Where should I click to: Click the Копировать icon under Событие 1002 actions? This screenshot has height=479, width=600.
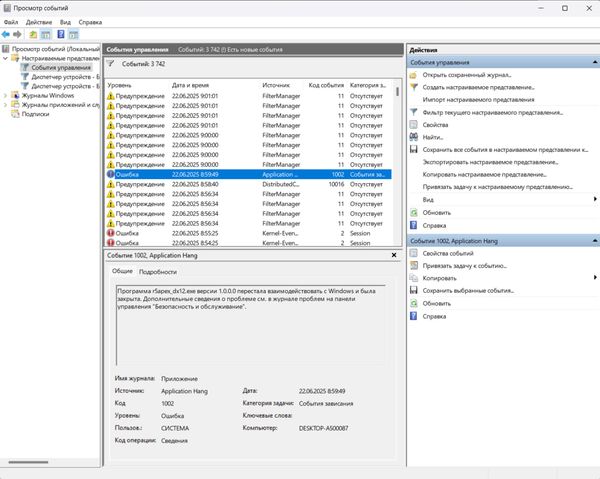[x=413, y=278]
